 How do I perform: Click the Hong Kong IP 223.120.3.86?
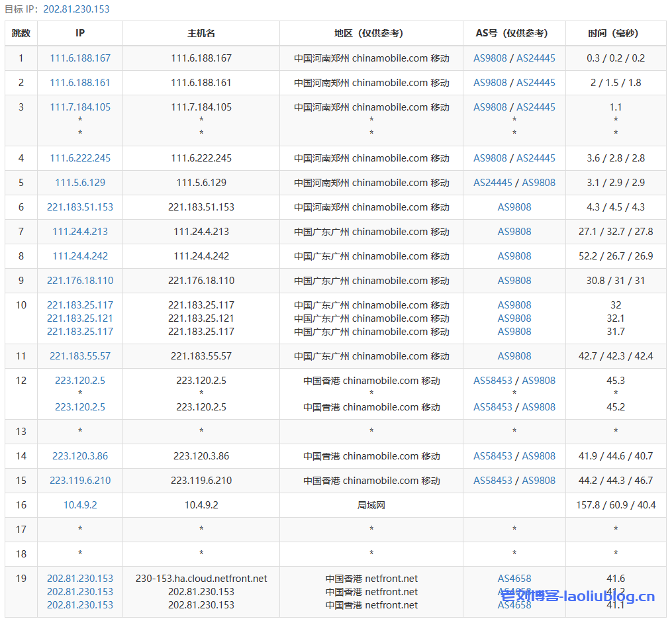point(80,456)
